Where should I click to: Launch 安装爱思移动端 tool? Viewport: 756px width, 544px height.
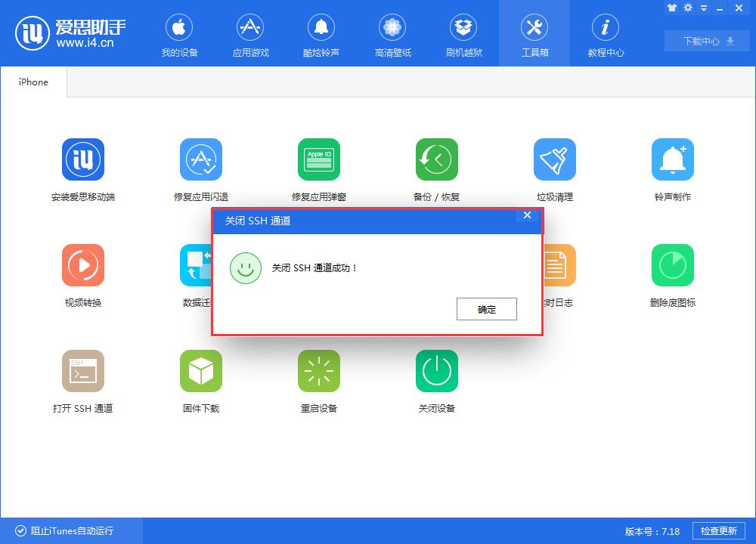click(x=83, y=169)
